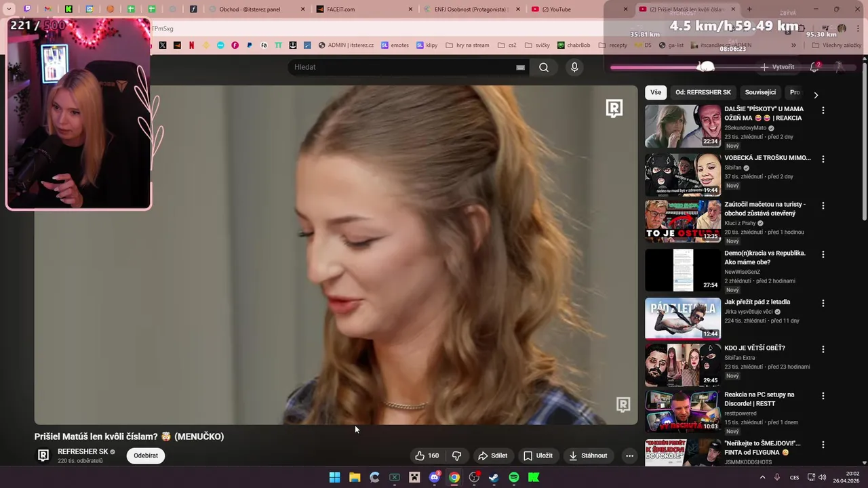Open the PayPal bookmark icon
This screenshot has width=868, height=488.
point(250,45)
